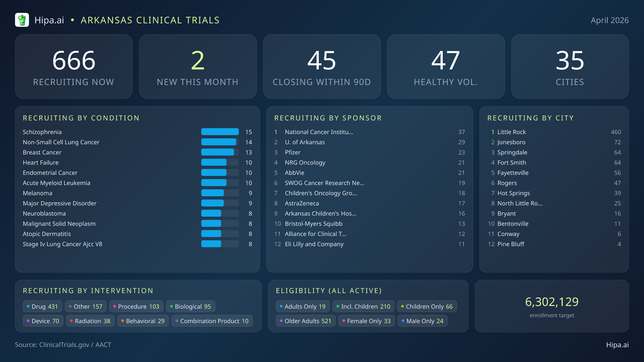The image size is (644, 362).
Task: Select Children's Oncology Gro... sponsor
Action: click(x=369, y=193)
